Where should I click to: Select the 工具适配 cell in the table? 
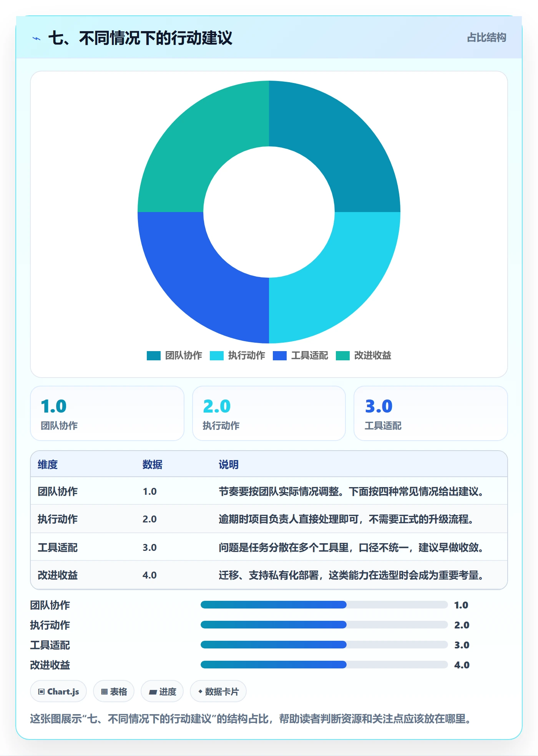[58, 547]
